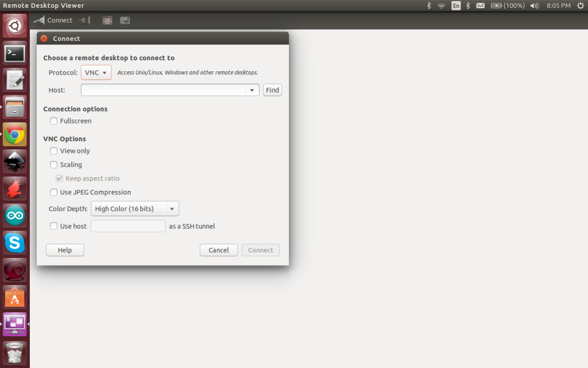Enable Use JPEG Compression

tap(54, 193)
